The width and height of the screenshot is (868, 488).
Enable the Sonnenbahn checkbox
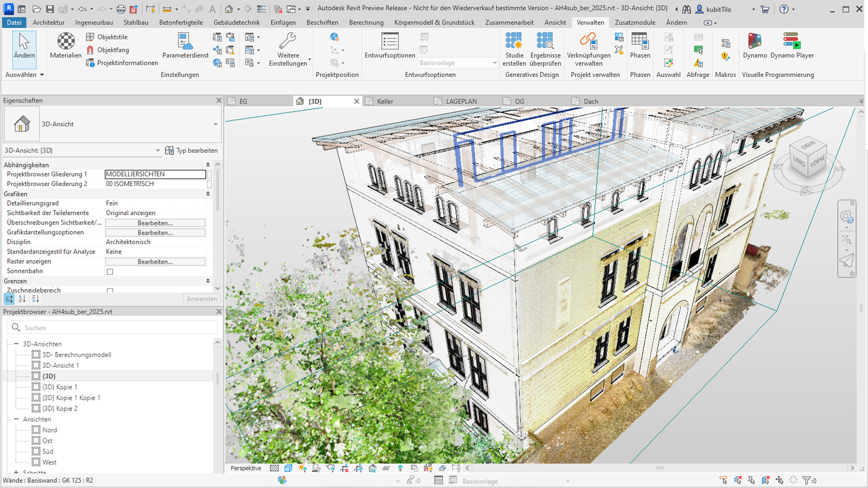click(x=110, y=272)
